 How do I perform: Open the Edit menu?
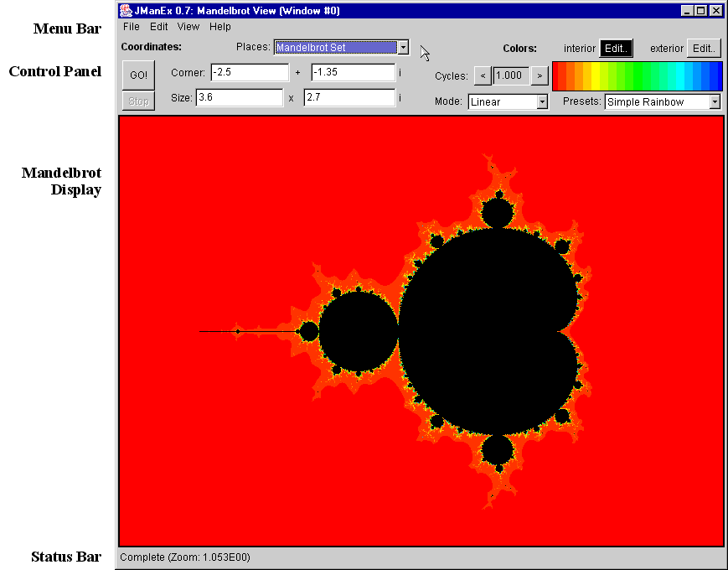159,27
